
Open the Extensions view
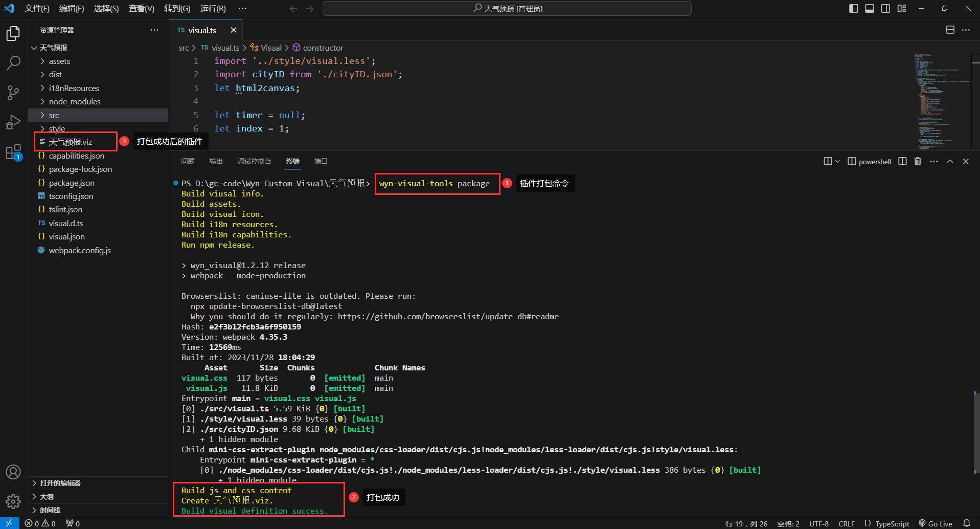[x=13, y=152]
